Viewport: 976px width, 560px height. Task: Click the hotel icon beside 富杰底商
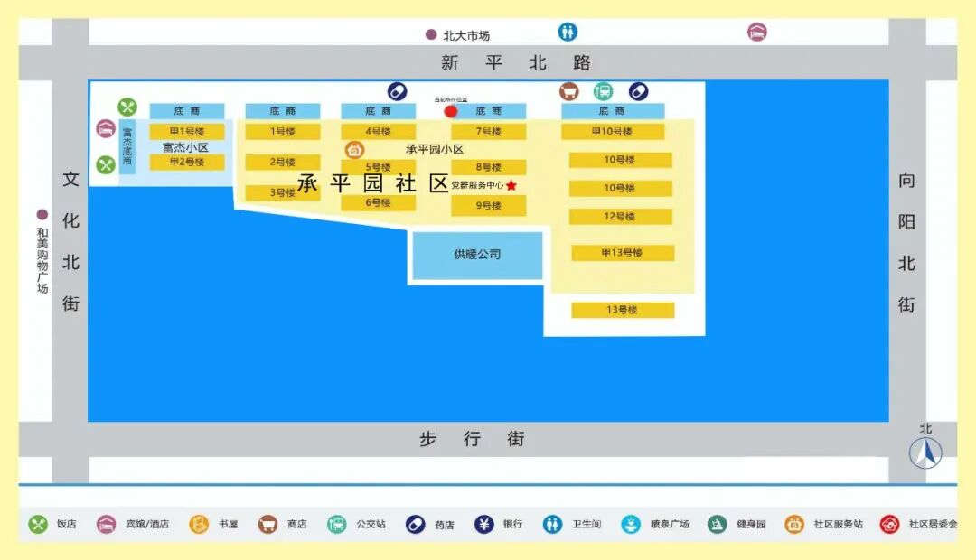[x=106, y=129]
